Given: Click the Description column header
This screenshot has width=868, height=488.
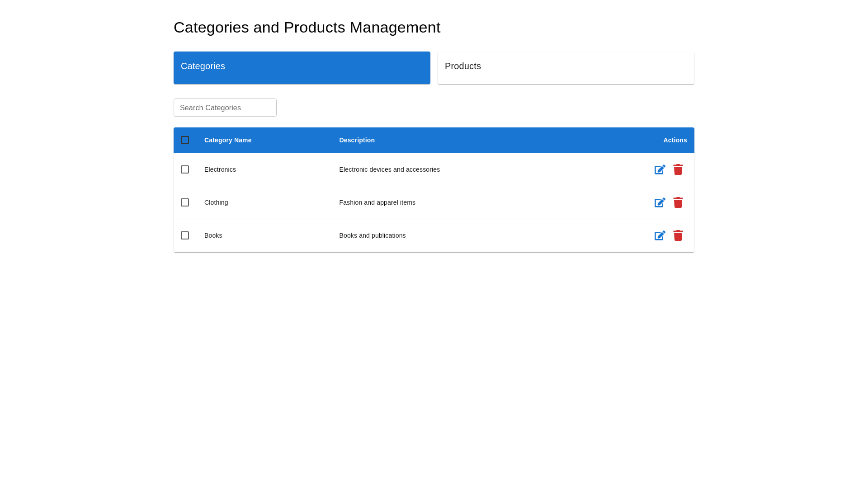Looking at the screenshot, I should coord(357,140).
